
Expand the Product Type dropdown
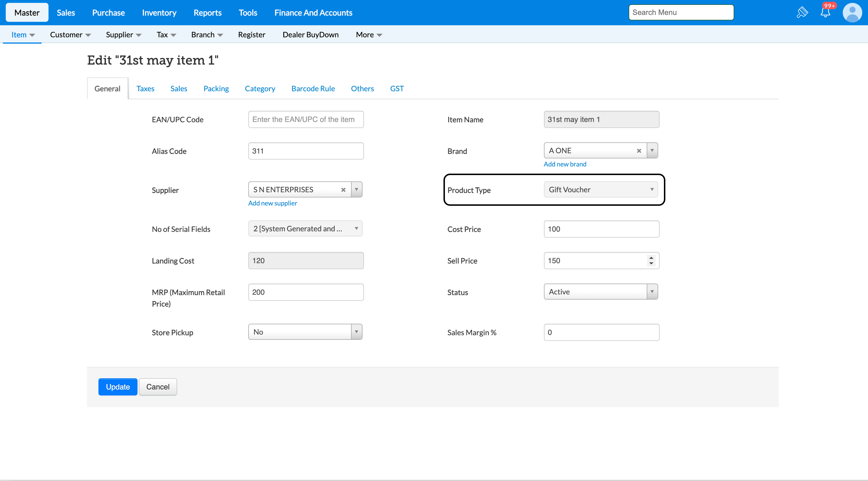(600, 190)
